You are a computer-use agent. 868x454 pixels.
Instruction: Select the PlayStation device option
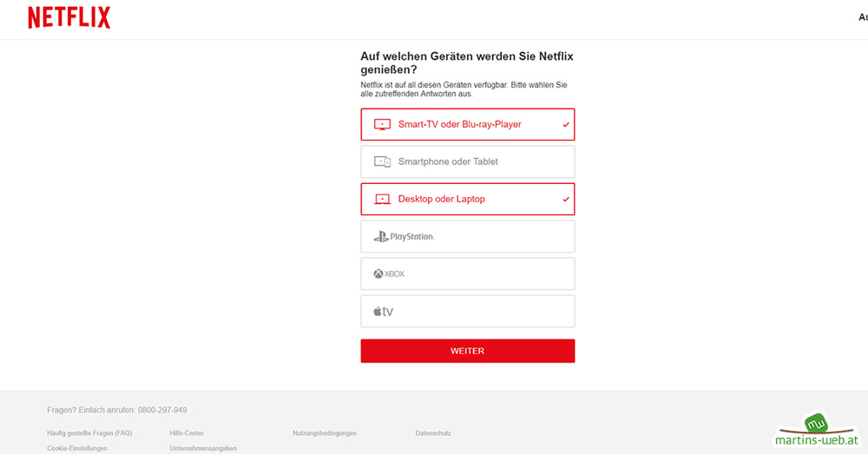click(x=468, y=236)
